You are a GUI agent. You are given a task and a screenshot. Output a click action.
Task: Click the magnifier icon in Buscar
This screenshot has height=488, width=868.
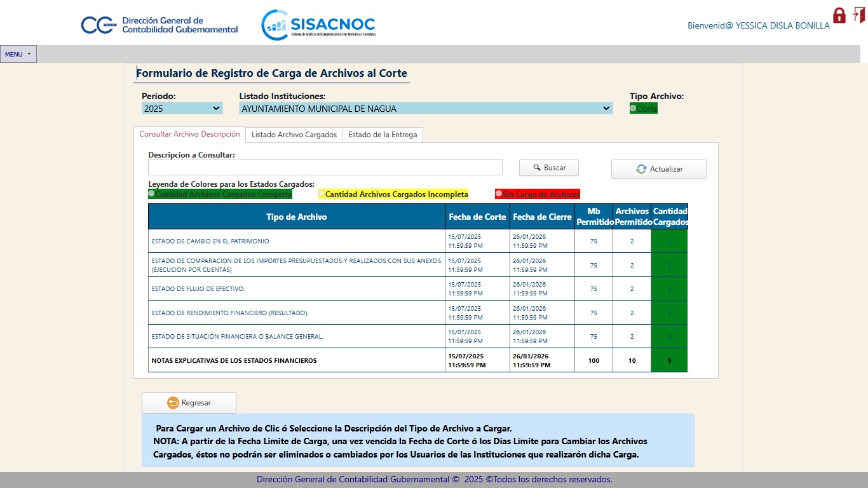(x=536, y=168)
